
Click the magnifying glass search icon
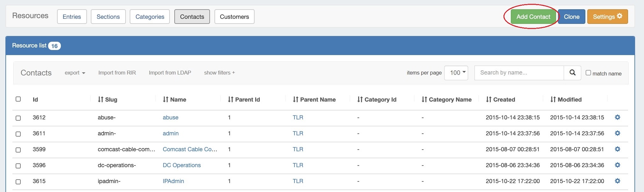click(572, 73)
